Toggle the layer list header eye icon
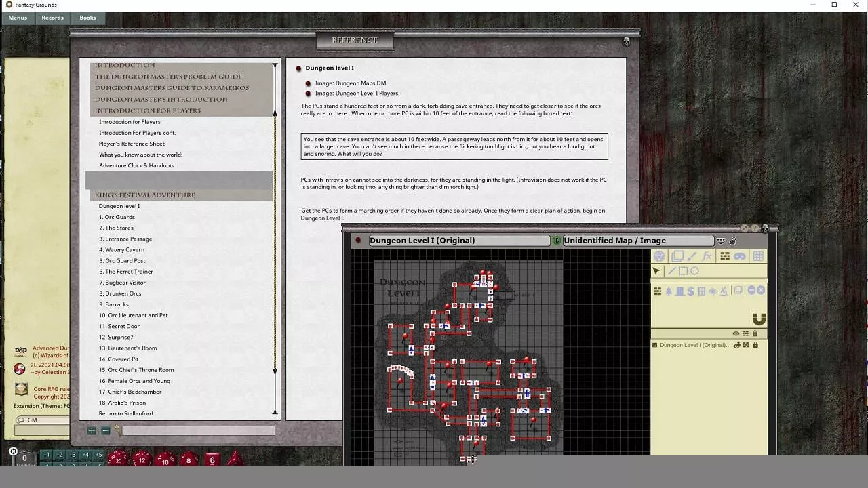 click(736, 333)
